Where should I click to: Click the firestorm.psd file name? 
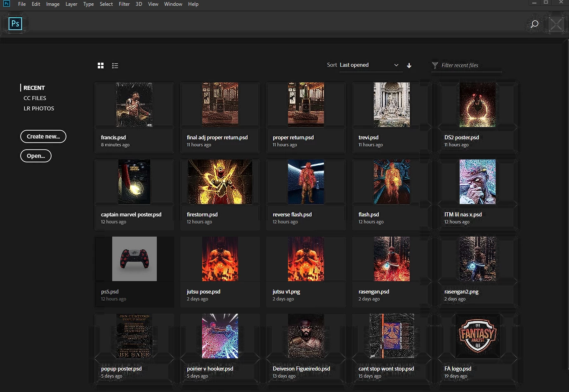pos(202,214)
